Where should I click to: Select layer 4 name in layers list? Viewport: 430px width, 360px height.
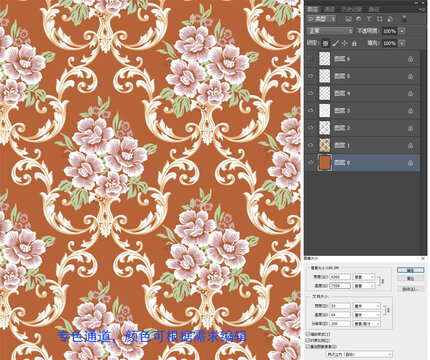(x=342, y=93)
